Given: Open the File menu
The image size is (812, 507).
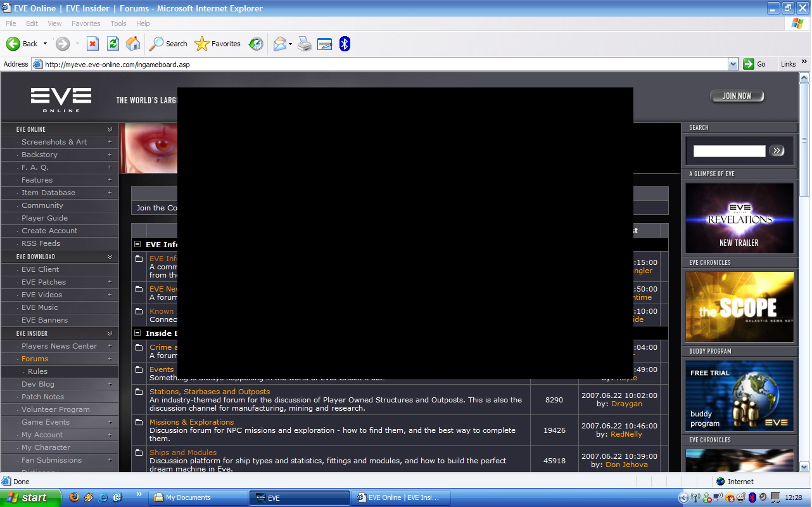Looking at the screenshot, I should 11,23.
